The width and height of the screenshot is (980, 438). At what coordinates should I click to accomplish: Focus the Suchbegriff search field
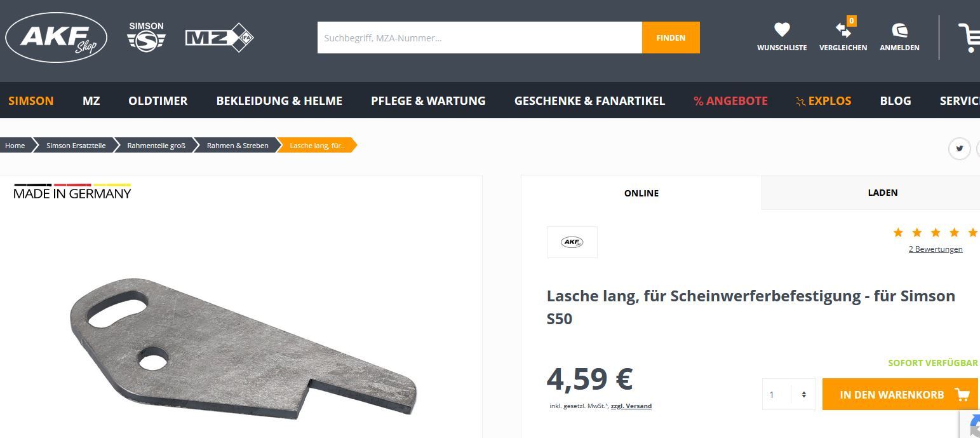point(480,38)
